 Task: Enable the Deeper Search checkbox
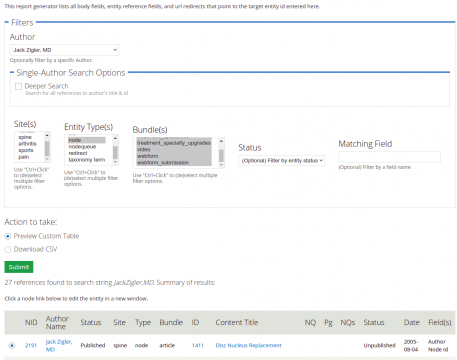click(x=18, y=86)
